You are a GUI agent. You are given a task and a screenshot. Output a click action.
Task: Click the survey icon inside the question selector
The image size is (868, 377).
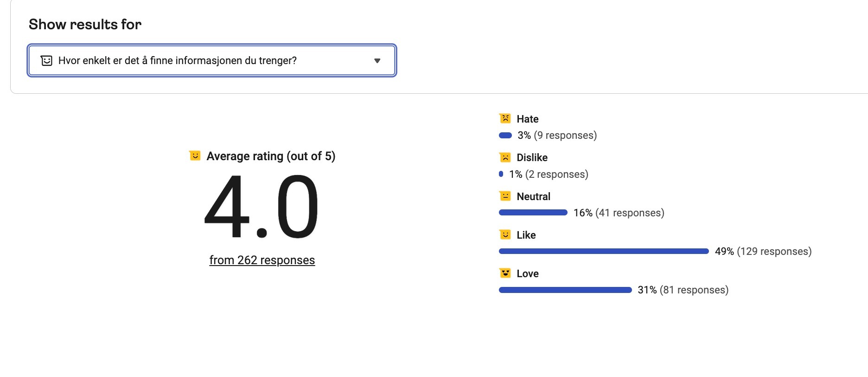click(46, 61)
